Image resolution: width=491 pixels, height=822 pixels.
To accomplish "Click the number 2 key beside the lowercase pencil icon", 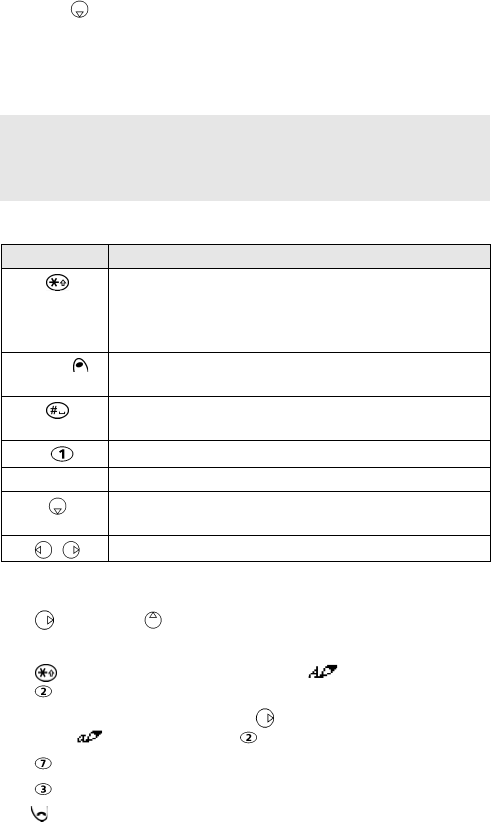I will (248, 738).
